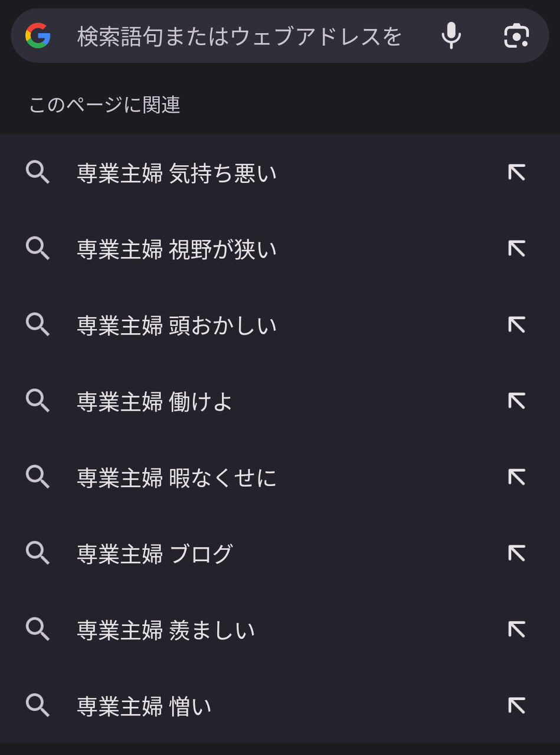Click magnifier icon beside '専業主婦 憎い'

tap(38, 705)
